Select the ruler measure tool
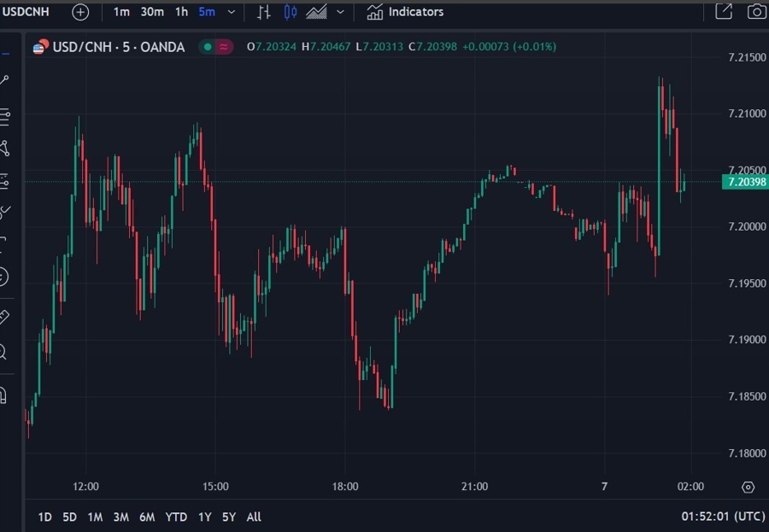 pos(4,317)
